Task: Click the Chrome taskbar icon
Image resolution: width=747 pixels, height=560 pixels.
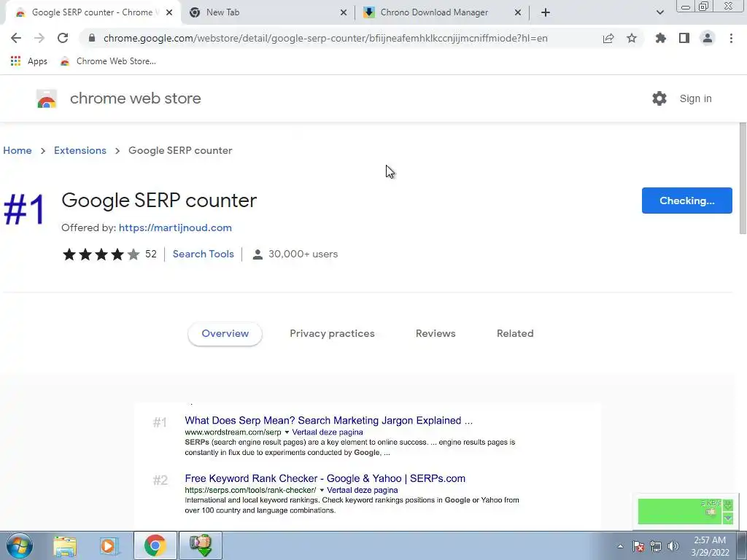Action: [155, 545]
